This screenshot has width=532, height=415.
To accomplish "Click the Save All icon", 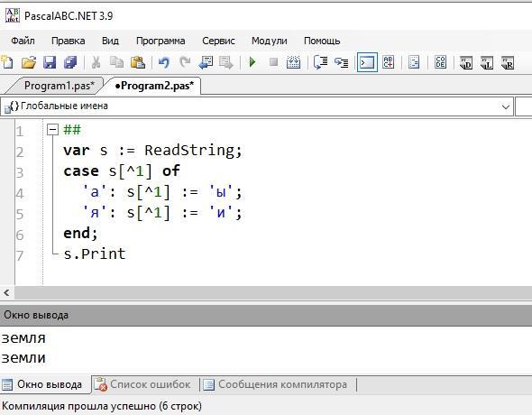I will (70, 62).
